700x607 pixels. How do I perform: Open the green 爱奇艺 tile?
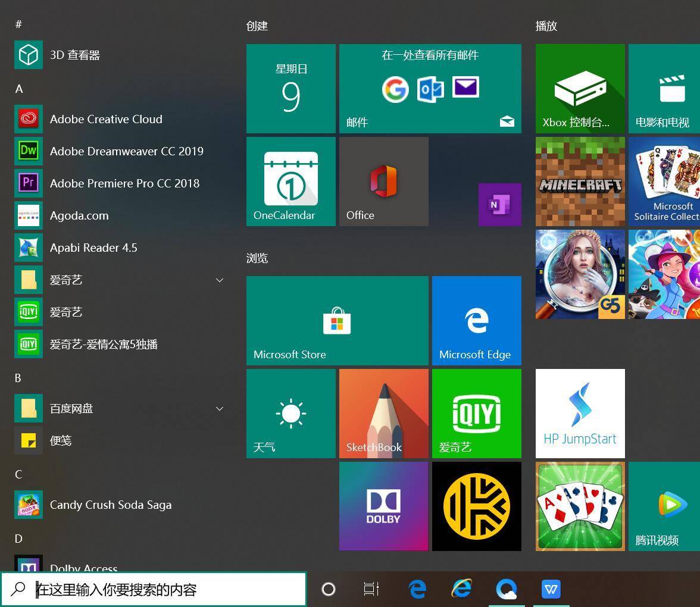pos(477,414)
